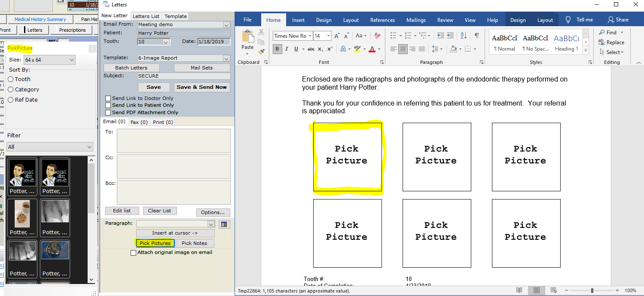The image size is (644, 296).
Task: Open the Mailings ribbon tab
Action: 416,20
